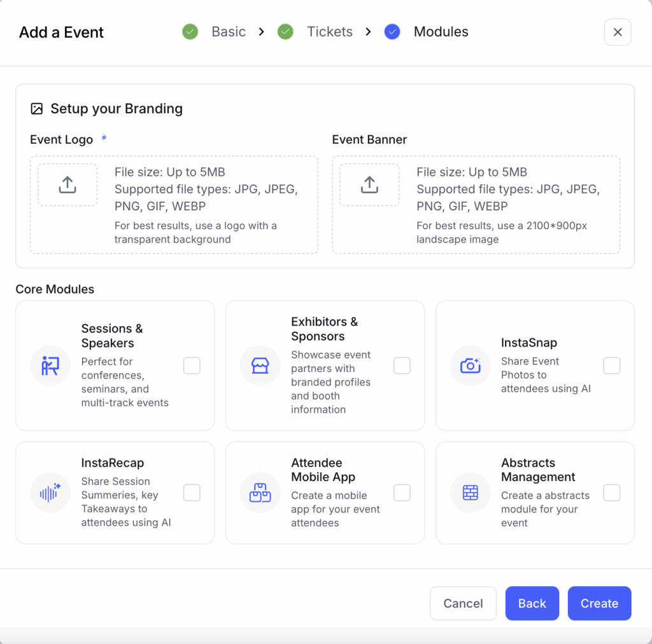Viewport: 652px width, 644px height.
Task: Click the Event Logo upload icon
Action: 67,185
